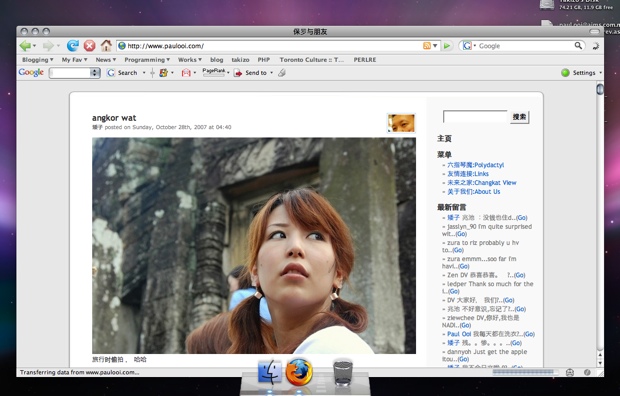Click the vertical scrollbar thumb
The image size is (620, 396).
pos(600,89)
